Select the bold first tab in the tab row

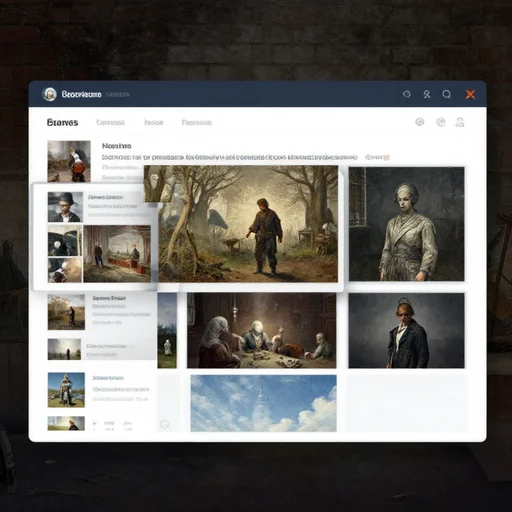point(63,122)
